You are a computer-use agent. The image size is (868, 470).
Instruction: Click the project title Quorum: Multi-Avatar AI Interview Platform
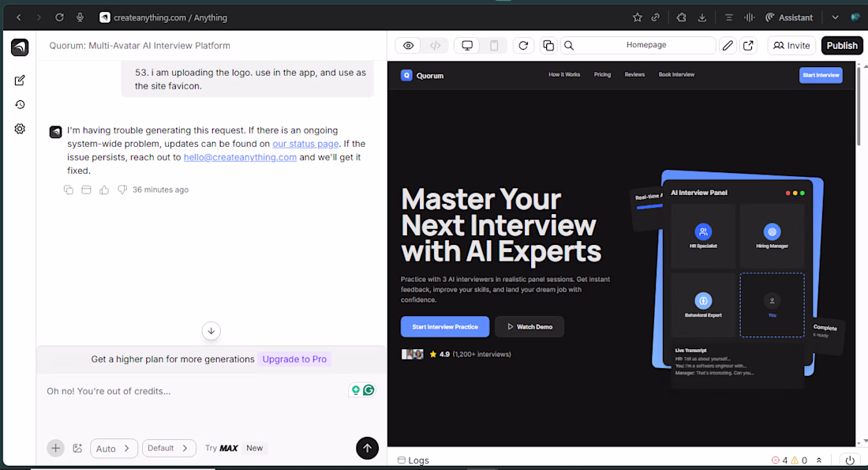click(x=140, y=46)
